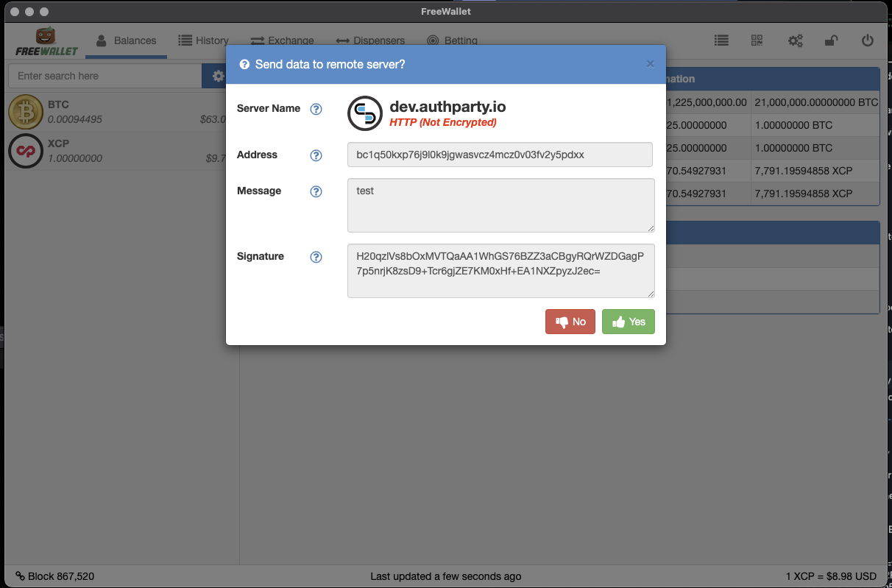Select the BTC balance row name

pyautogui.click(x=58, y=105)
